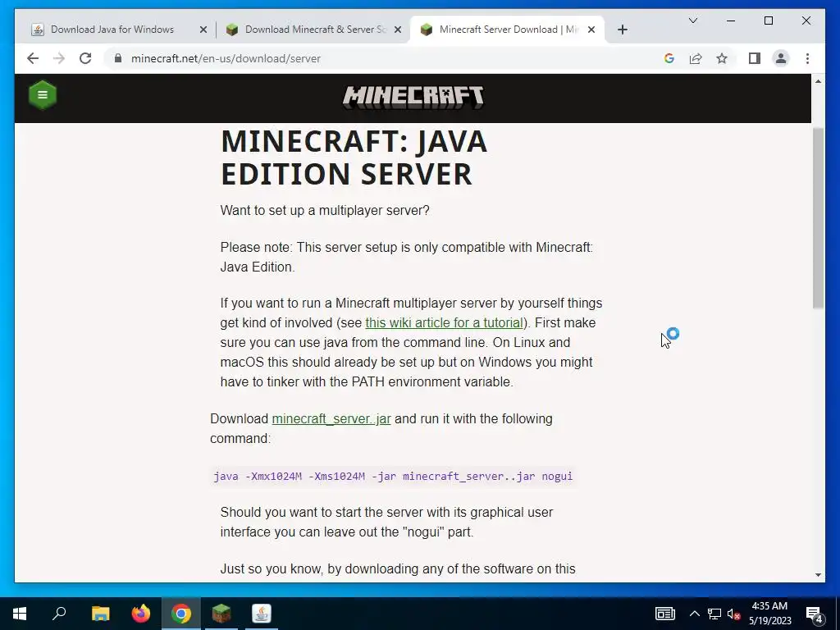Close the Minecraft Server Download tab

(591, 30)
